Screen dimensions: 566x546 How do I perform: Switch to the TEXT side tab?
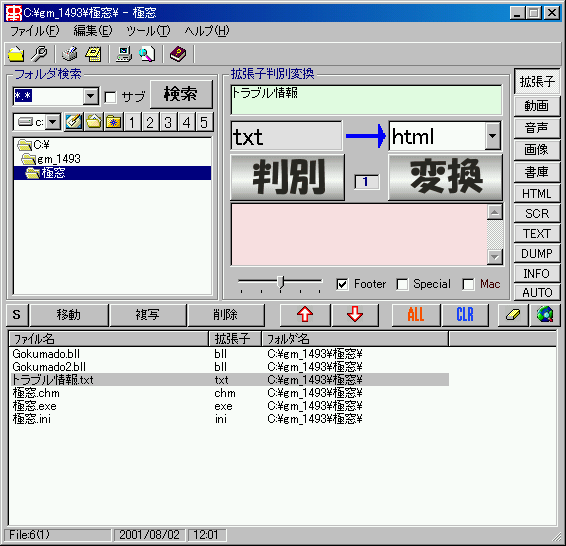[x=537, y=233]
